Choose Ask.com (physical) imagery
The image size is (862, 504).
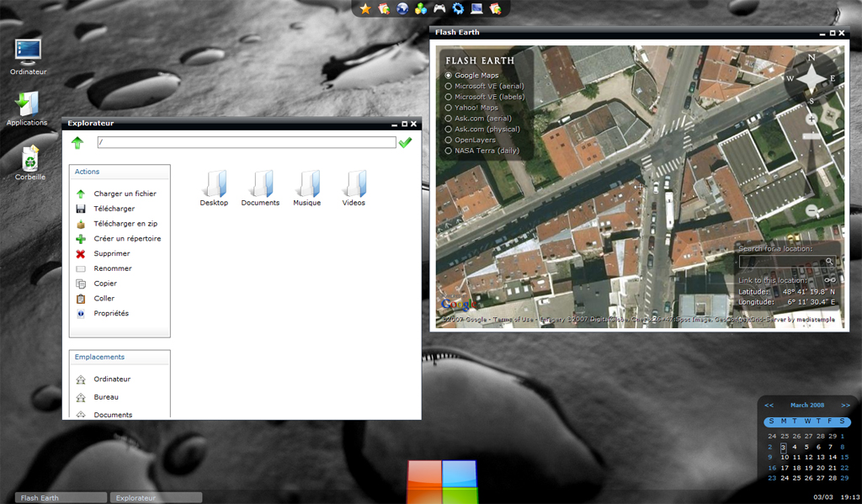(x=482, y=130)
